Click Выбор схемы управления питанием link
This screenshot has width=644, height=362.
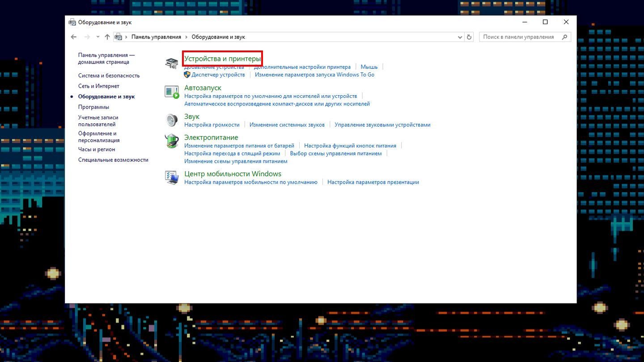point(336,153)
